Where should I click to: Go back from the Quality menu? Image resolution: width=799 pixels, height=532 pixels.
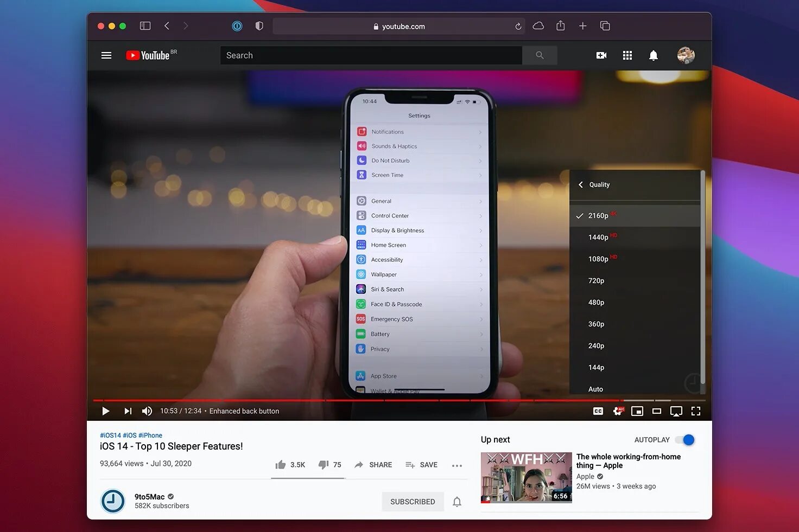pyautogui.click(x=581, y=184)
